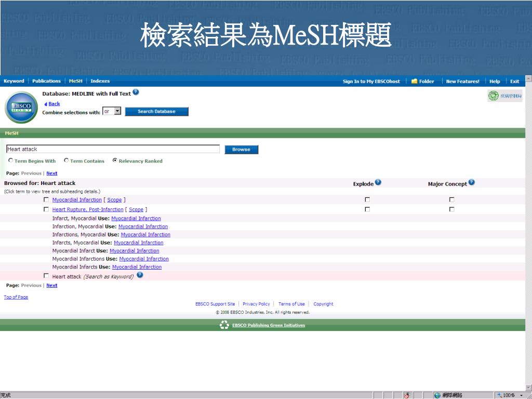Open the Privacy Policy link
Screen dimensions: 532x399
[x=256, y=304]
